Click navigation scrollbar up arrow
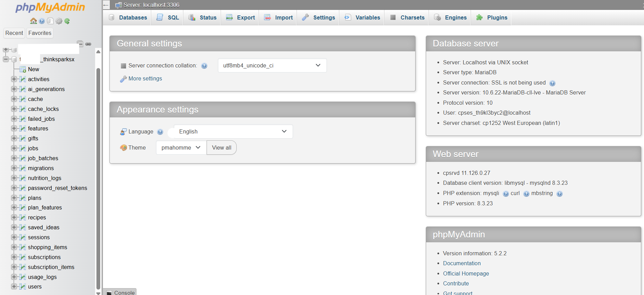The image size is (644, 295). pyautogui.click(x=98, y=52)
